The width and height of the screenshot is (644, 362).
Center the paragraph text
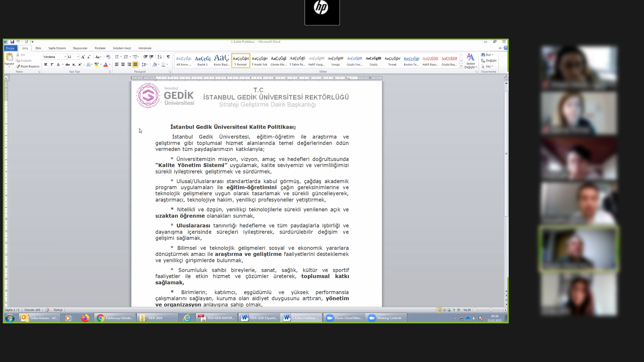[x=123, y=65]
